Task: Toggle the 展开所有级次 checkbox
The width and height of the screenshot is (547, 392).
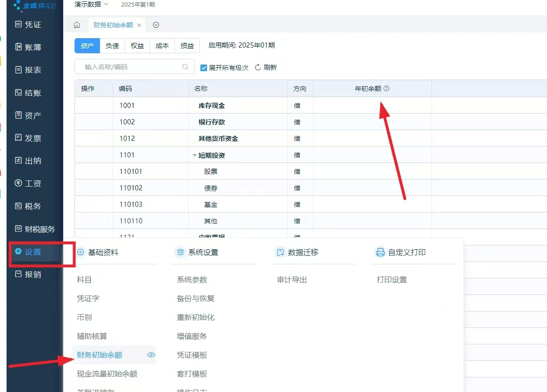Action: click(204, 67)
